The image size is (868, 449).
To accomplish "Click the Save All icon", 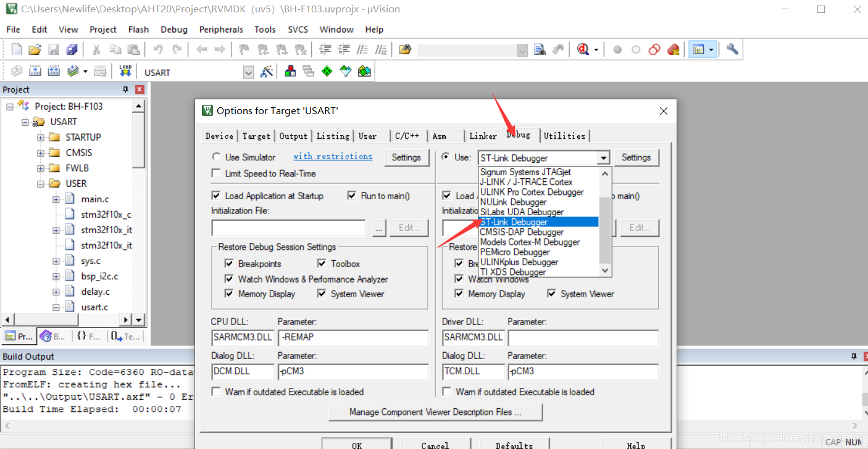I will (72, 50).
